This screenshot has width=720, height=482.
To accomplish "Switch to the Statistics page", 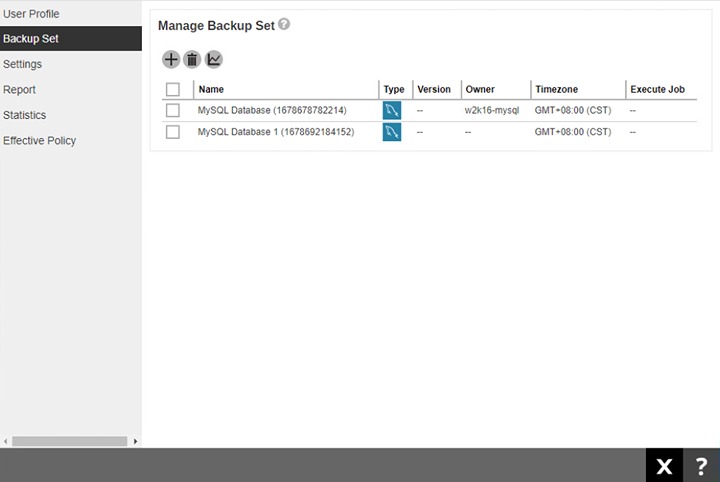I will [x=24, y=115].
